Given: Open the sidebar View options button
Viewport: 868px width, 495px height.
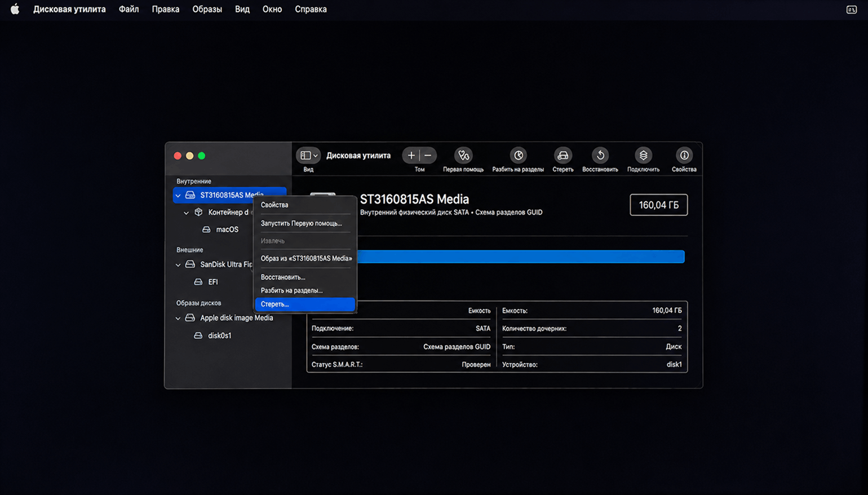Looking at the screenshot, I should [x=308, y=156].
